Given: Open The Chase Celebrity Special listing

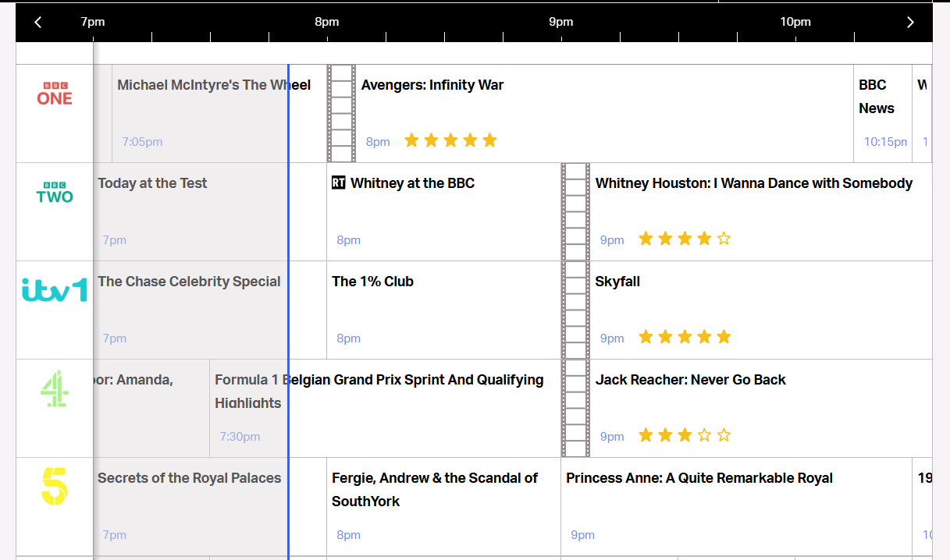Looking at the screenshot, I should [x=189, y=282].
